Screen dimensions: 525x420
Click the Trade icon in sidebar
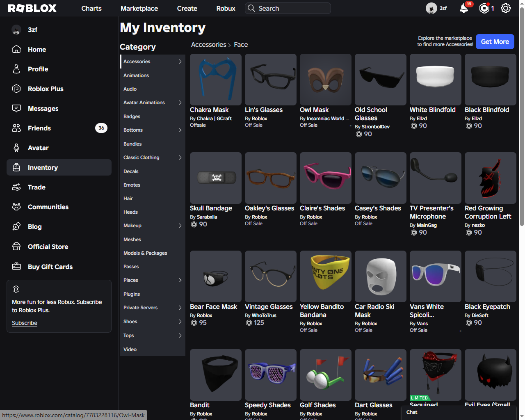(16, 187)
